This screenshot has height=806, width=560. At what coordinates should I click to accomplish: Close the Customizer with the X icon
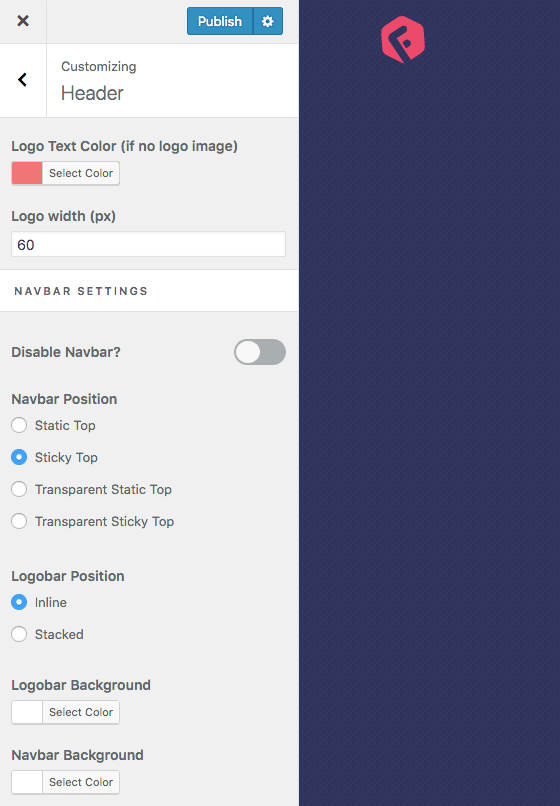coord(23,21)
